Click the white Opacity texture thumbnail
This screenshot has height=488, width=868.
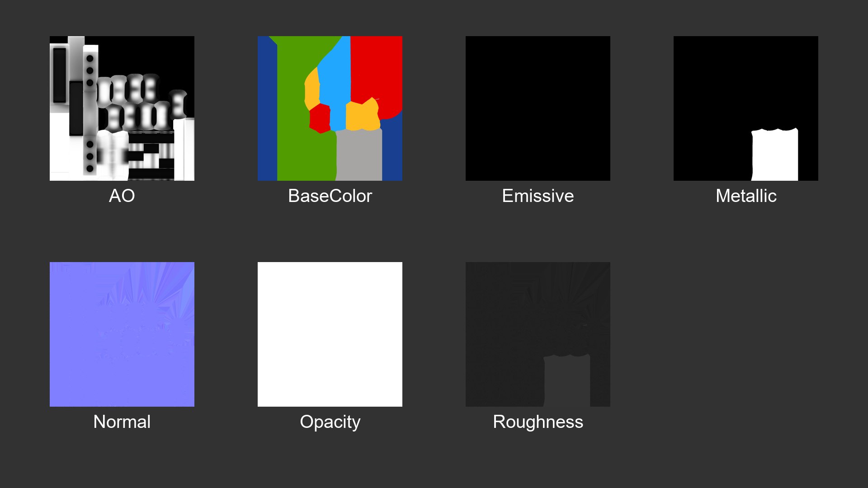click(x=330, y=334)
